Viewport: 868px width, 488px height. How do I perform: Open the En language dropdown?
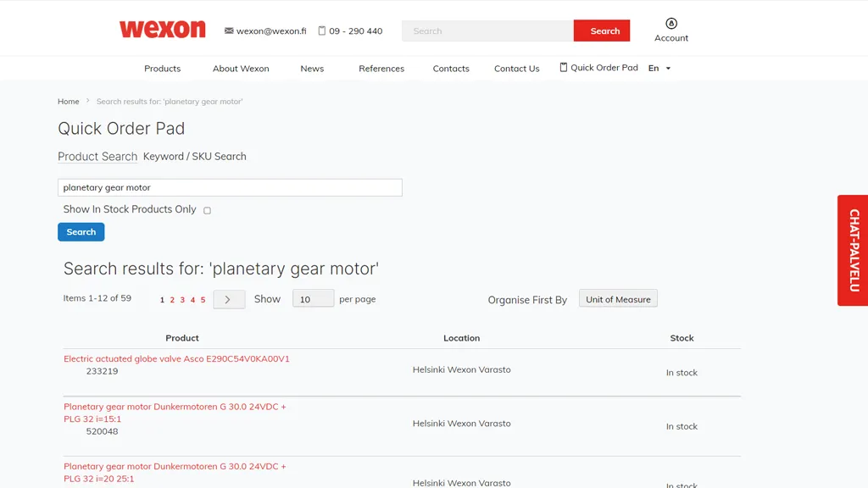(659, 68)
